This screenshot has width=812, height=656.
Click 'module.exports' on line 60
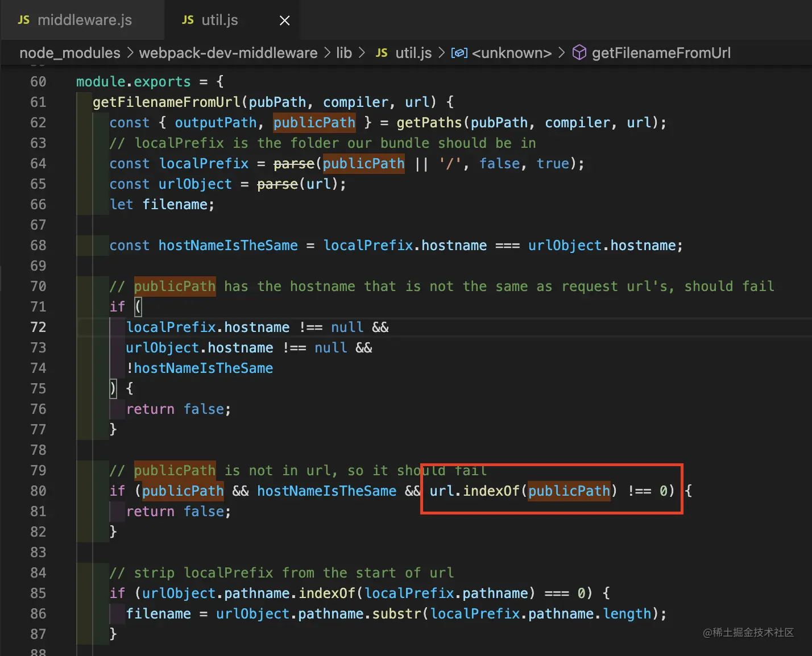tap(134, 82)
